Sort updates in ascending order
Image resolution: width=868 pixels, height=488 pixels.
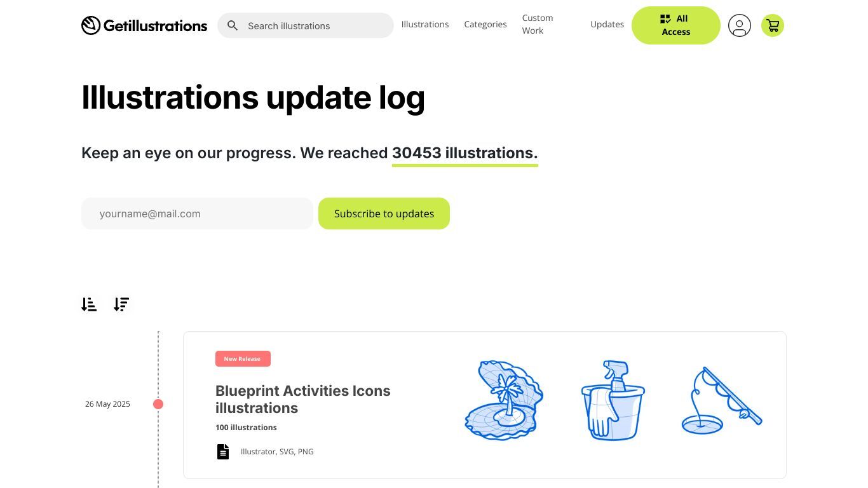[89, 304]
